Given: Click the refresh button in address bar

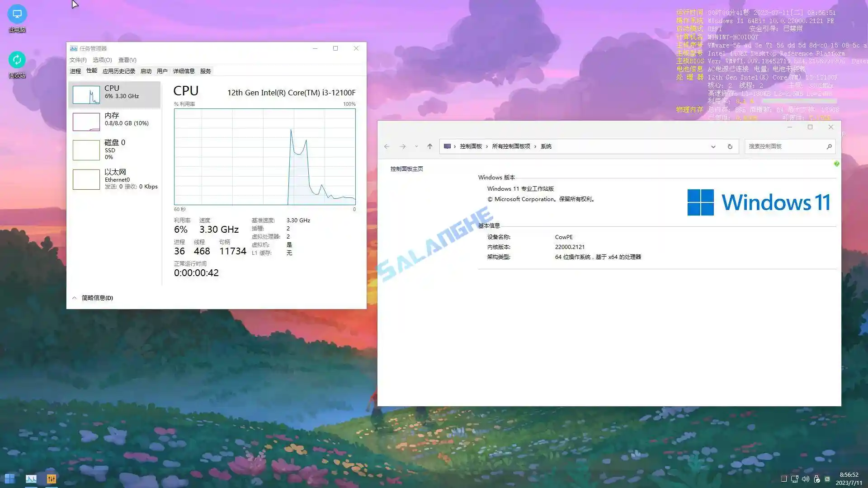Looking at the screenshot, I should 730,146.
